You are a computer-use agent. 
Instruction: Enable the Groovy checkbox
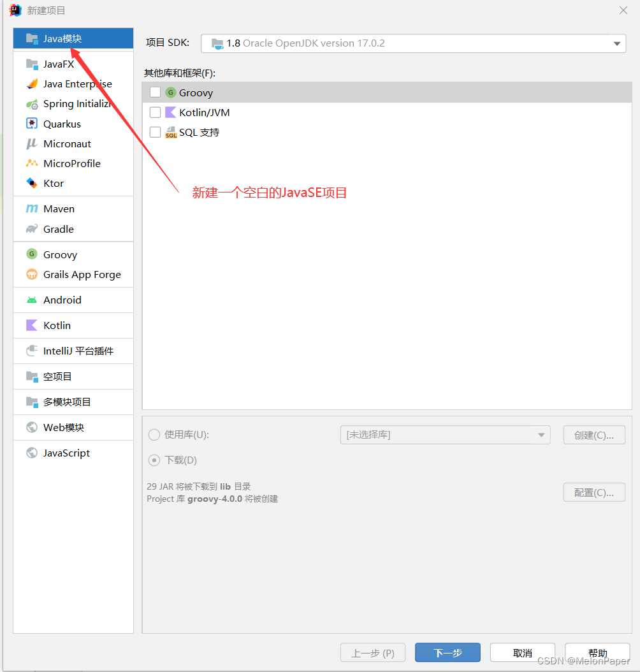pyautogui.click(x=155, y=92)
